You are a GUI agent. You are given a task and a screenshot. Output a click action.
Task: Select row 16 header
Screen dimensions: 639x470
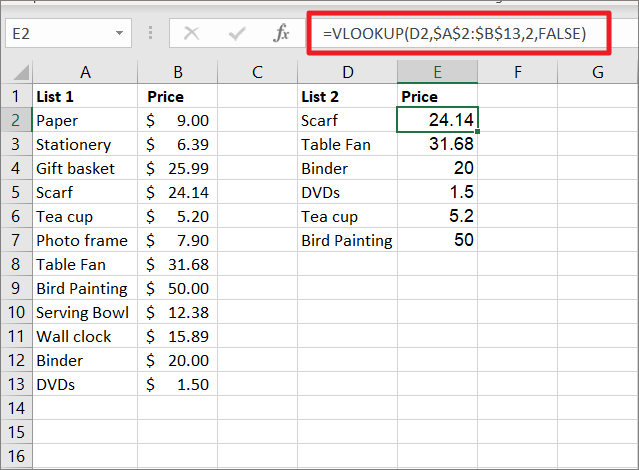pos(16,456)
